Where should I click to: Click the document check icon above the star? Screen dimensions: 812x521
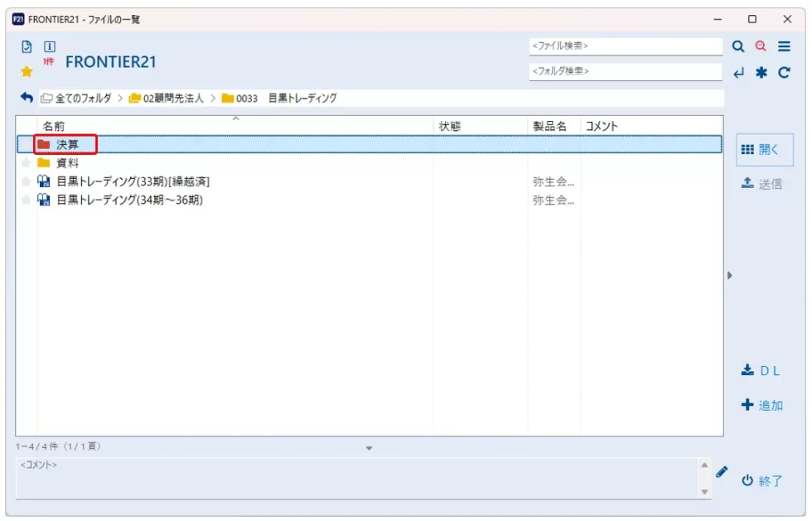[x=27, y=46]
